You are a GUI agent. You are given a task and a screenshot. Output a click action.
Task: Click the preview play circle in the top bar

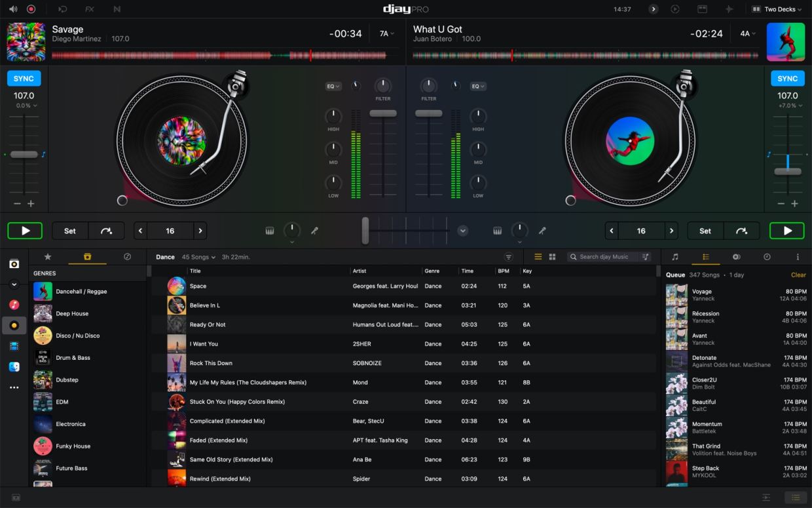pyautogui.click(x=675, y=9)
